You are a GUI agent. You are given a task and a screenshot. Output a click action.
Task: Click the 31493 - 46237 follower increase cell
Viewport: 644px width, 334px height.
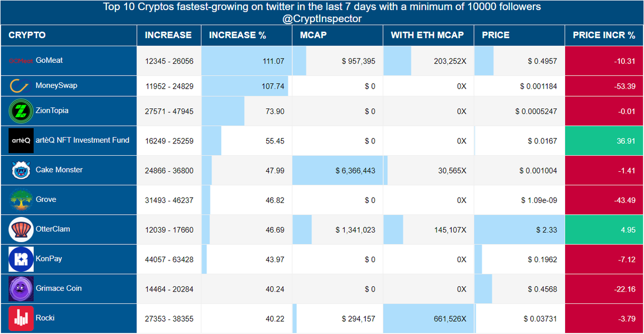point(169,200)
